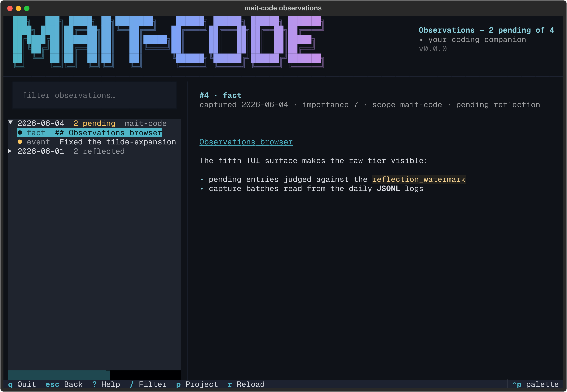
Task: Click the horizontal scrollbar under the list
Action: (94, 375)
